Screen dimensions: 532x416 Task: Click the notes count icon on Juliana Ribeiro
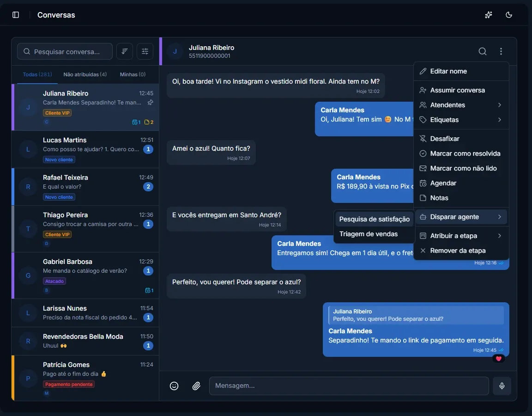point(149,122)
